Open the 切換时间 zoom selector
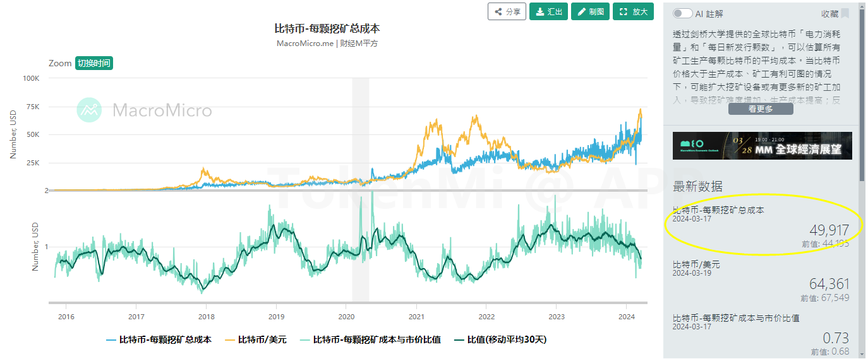 coord(94,63)
